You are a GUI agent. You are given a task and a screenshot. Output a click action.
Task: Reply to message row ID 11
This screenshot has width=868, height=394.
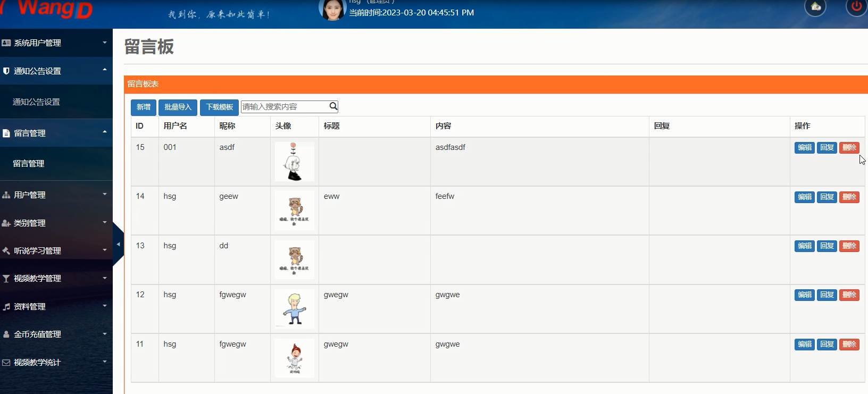coord(827,345)
